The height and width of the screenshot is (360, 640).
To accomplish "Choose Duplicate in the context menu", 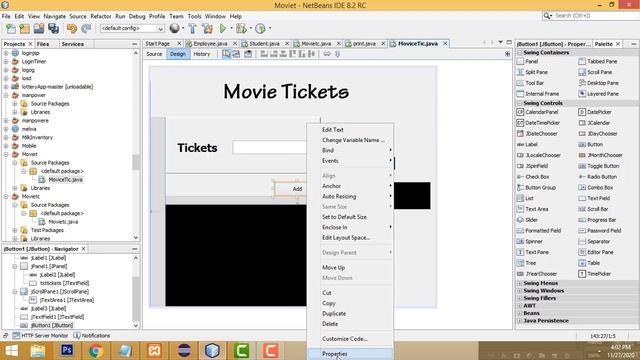I will 350,313.
